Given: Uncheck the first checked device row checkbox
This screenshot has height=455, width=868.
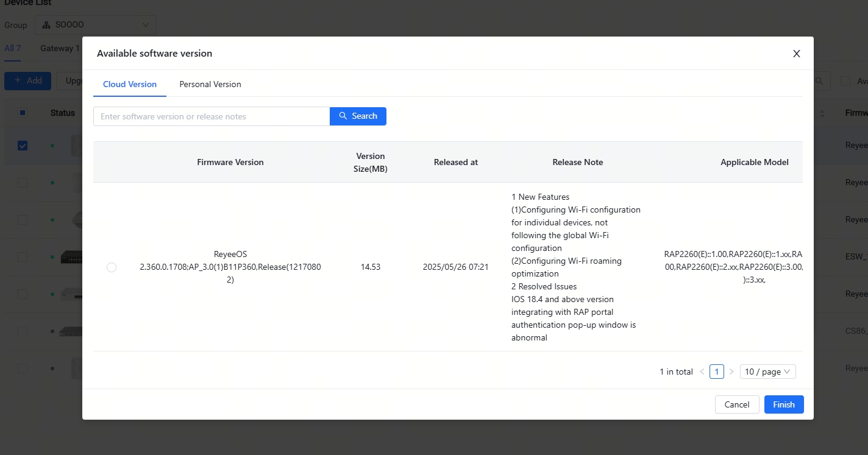Looking at the screenshot, I should click(x=23, y=146).
